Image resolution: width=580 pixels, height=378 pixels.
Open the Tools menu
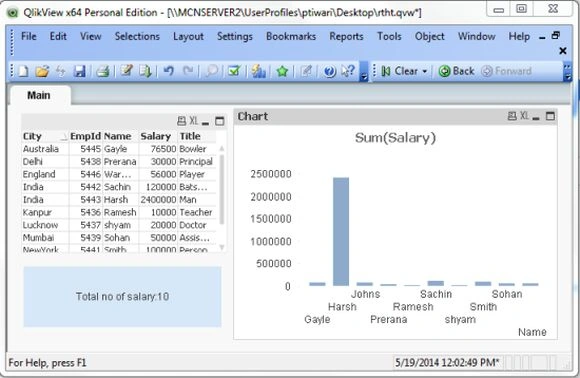389,36
